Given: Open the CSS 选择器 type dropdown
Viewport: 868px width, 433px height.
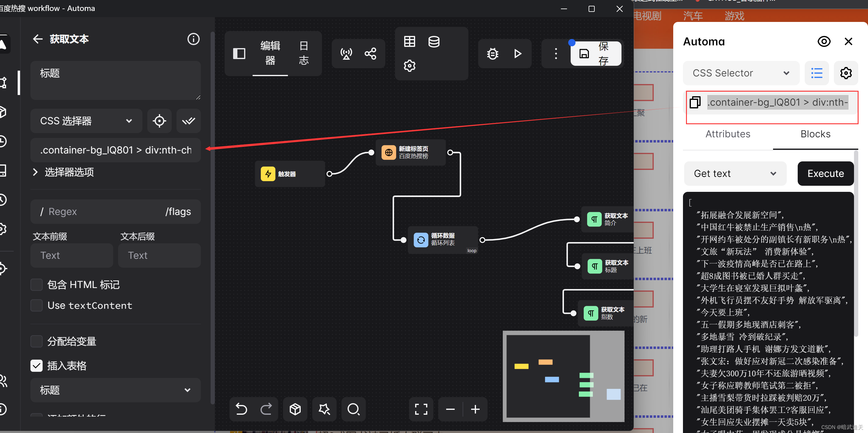Looking at the screenshot, I should tap(86, 121).
